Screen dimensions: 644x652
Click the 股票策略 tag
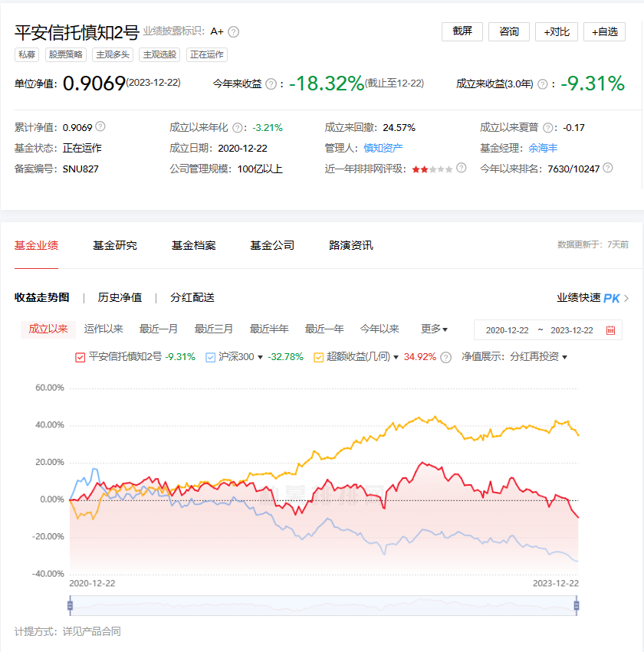pyautogui.click(x=65, y=54)
